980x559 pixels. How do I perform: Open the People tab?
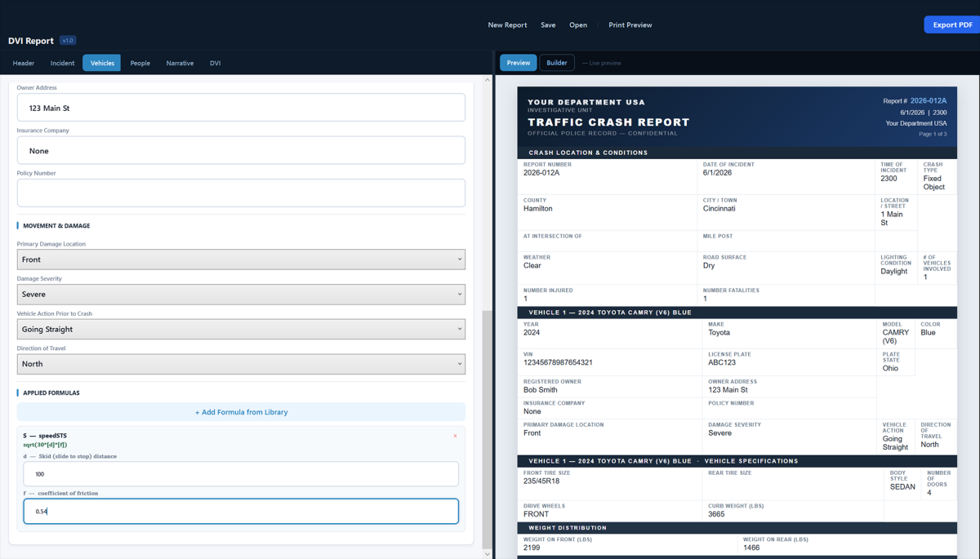(x=140, y=63)
